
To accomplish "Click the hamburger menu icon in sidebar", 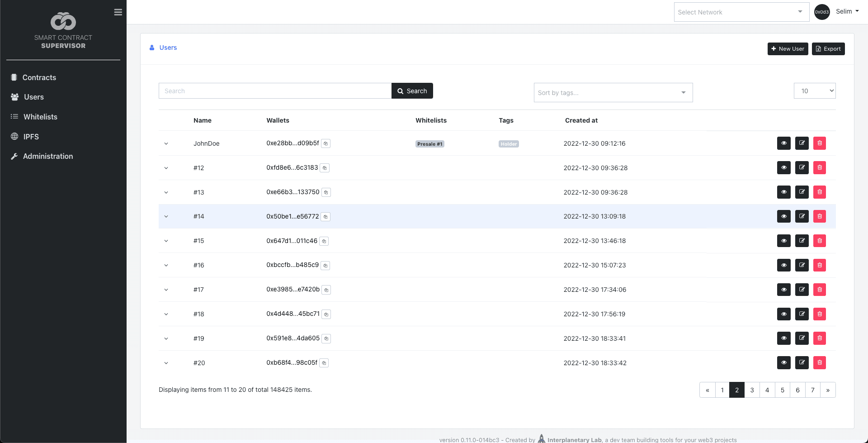I will pyautogui.click(x=118, y=12).
